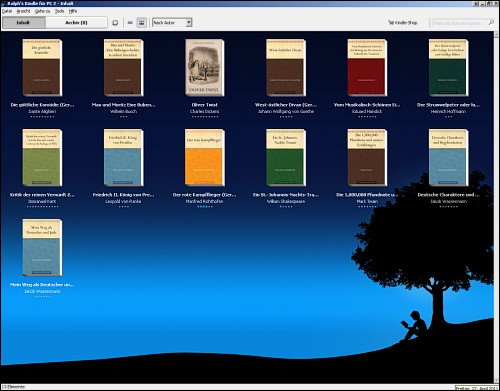Click author name Wilhelm Busch

point(123,111)
